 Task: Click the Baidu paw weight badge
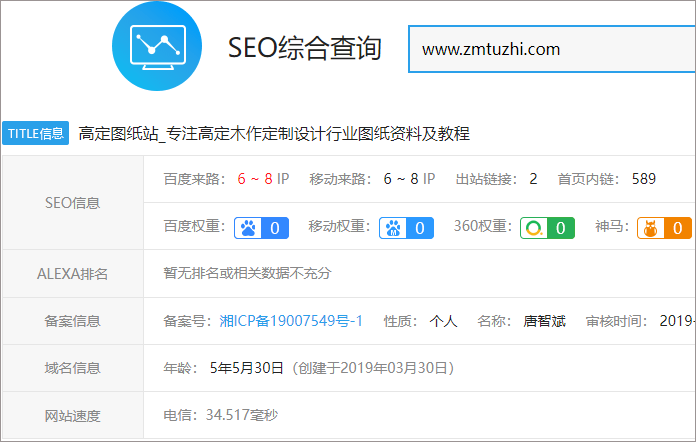tap(261, 228)
